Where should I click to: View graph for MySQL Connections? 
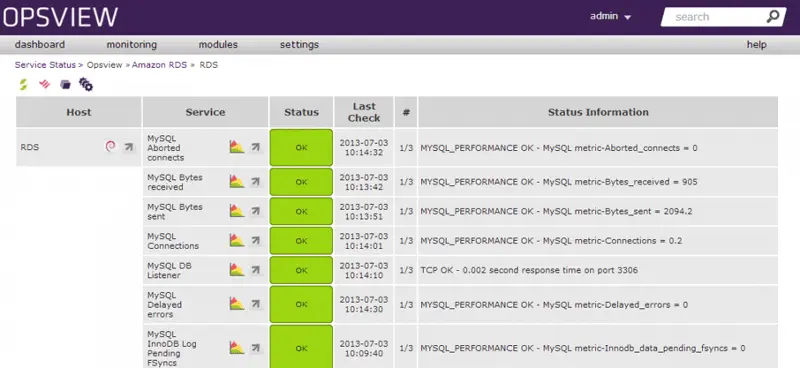(237, 240)
